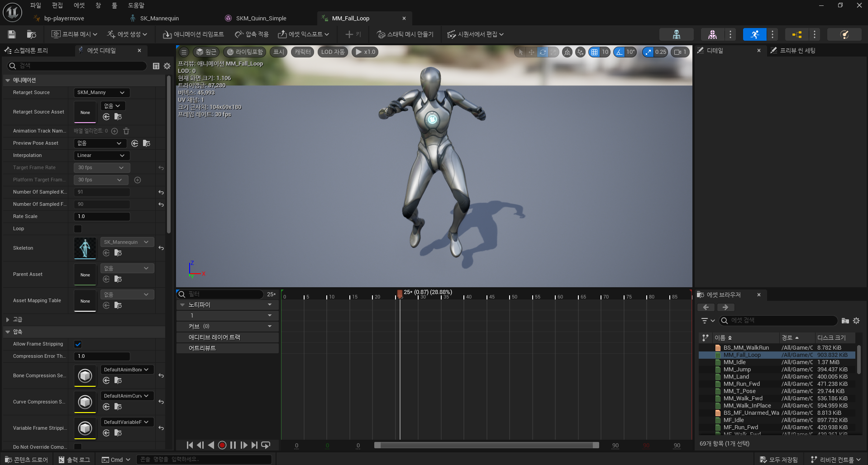The width and height of the screenshot is (868, 465).
Task: Switch to SKM_Quinn_Simple tab
Action: (261, 19)
